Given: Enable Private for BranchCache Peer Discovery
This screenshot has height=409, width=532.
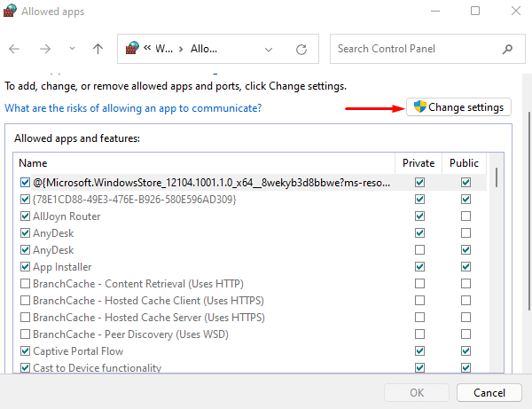Looking at the screenshot, I should [419, 334].
